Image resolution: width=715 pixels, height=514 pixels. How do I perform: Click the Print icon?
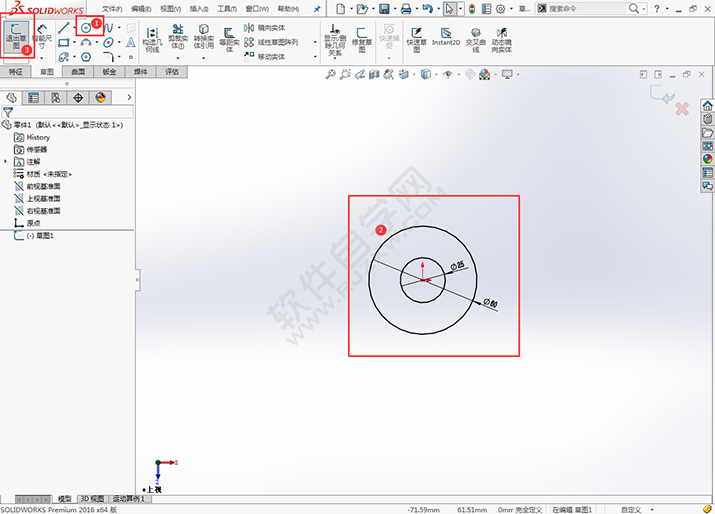pyautogui.click(x=406, y=9)
